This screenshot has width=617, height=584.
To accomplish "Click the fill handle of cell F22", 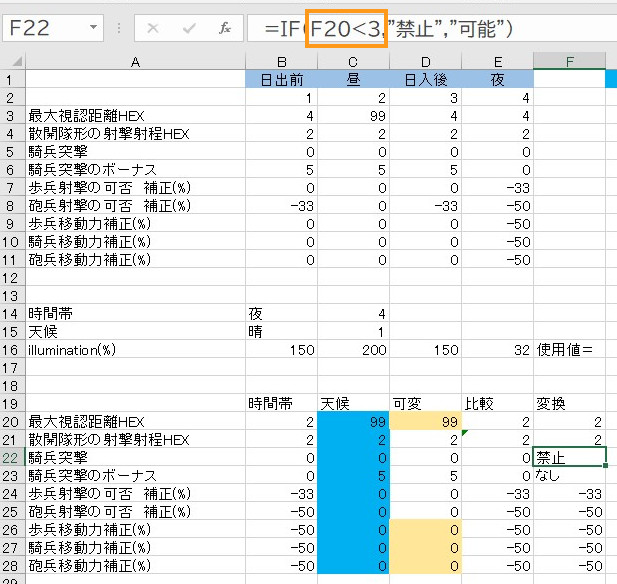I will click(606, 466).
